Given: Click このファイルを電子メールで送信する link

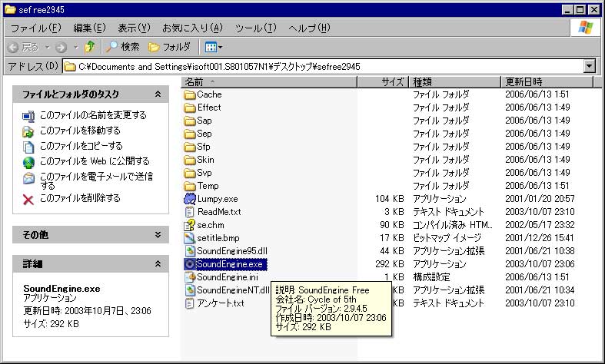Looking at the screenshot, I should click(96, 180).
